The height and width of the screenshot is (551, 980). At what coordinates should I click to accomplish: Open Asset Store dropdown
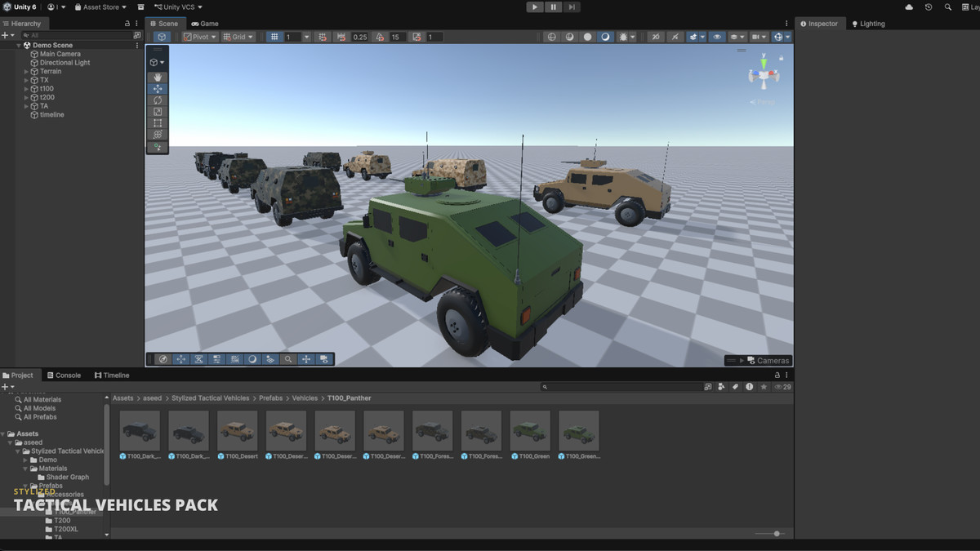point(100,7)
